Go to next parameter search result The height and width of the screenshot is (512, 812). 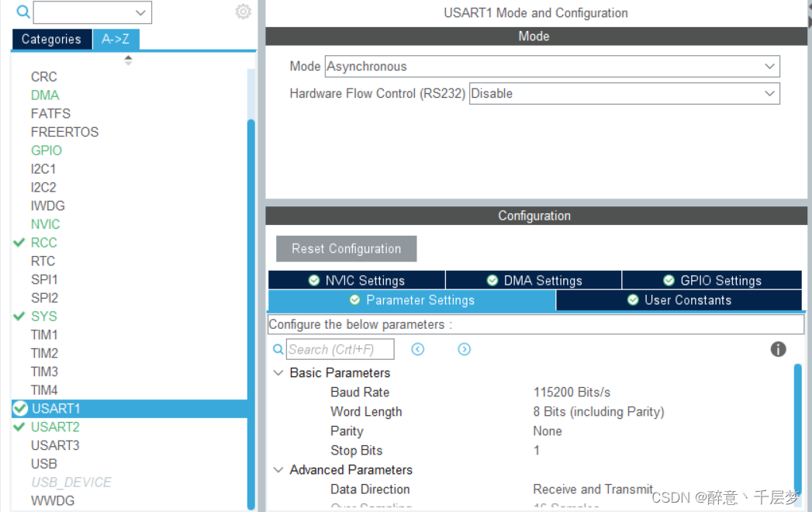point(464,349)
